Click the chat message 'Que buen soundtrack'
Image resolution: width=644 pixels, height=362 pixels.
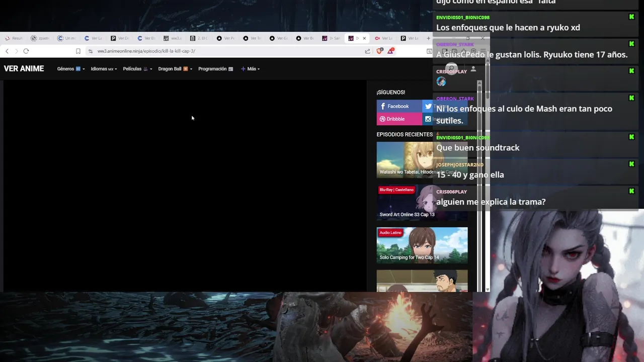click(x=478, y=148)
